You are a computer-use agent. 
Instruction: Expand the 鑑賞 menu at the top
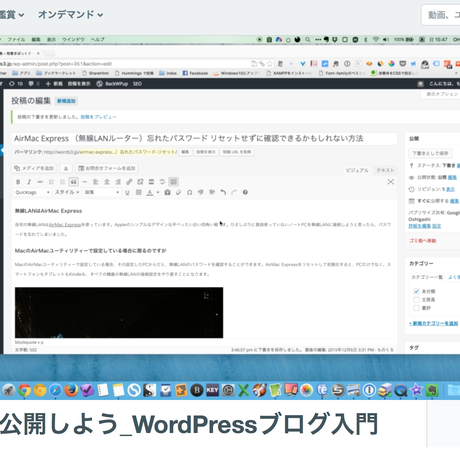coord(12,15)
